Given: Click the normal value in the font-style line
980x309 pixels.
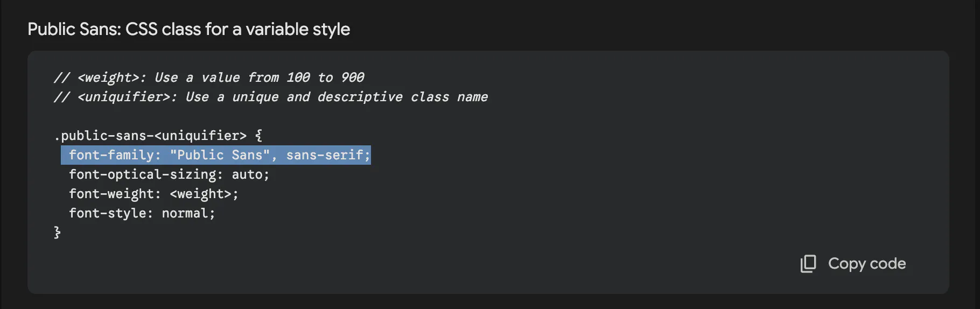Looking at the screenshot, I should coord(185,213).
